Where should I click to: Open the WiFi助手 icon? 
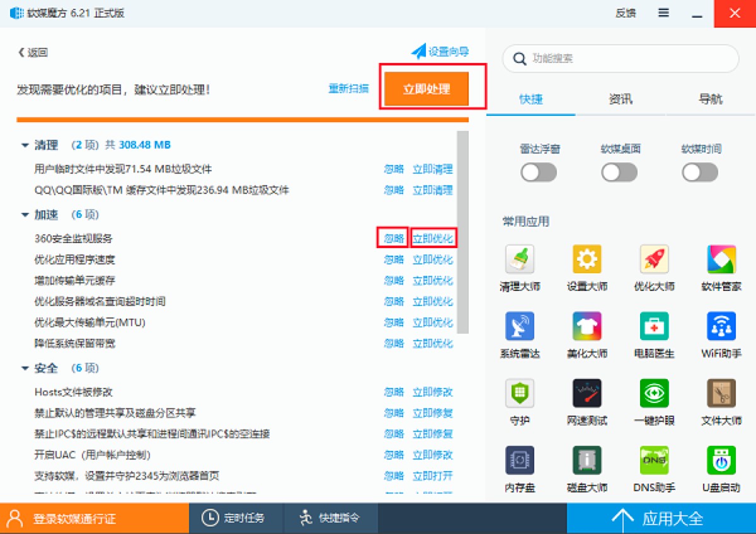721,326
